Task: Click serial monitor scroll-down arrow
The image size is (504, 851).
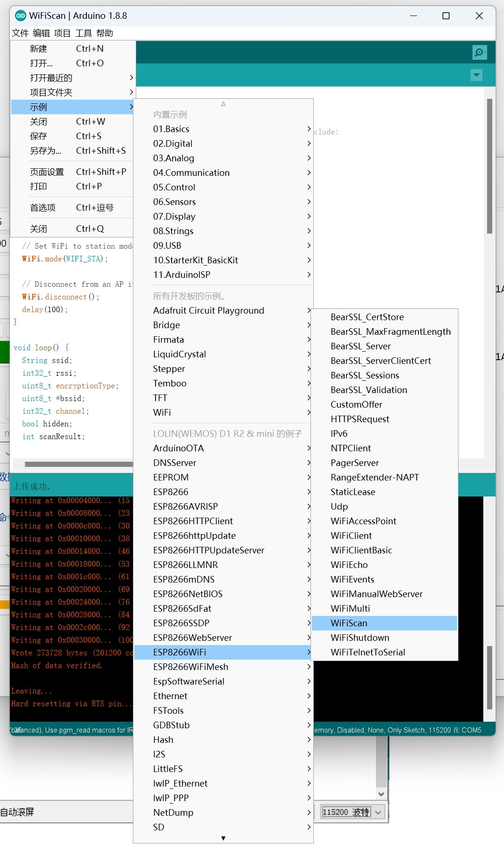Action: click(x=381, y=794)
